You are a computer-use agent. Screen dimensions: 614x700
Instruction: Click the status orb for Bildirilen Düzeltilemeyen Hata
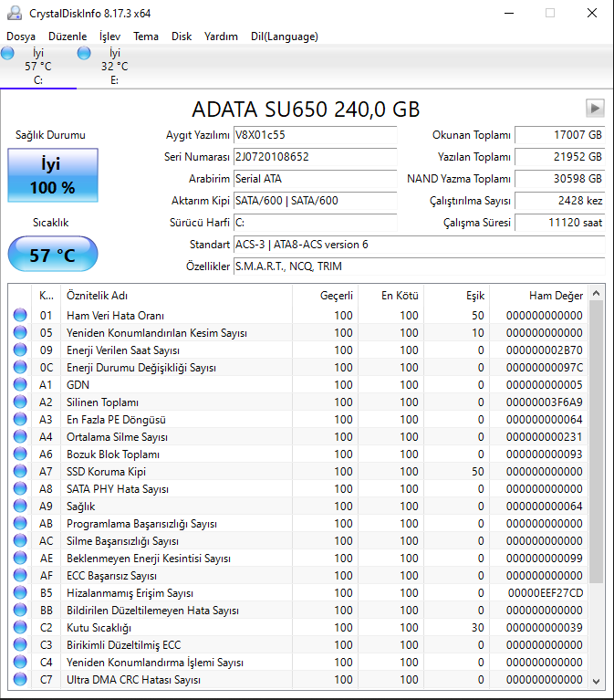pos(20,610)
